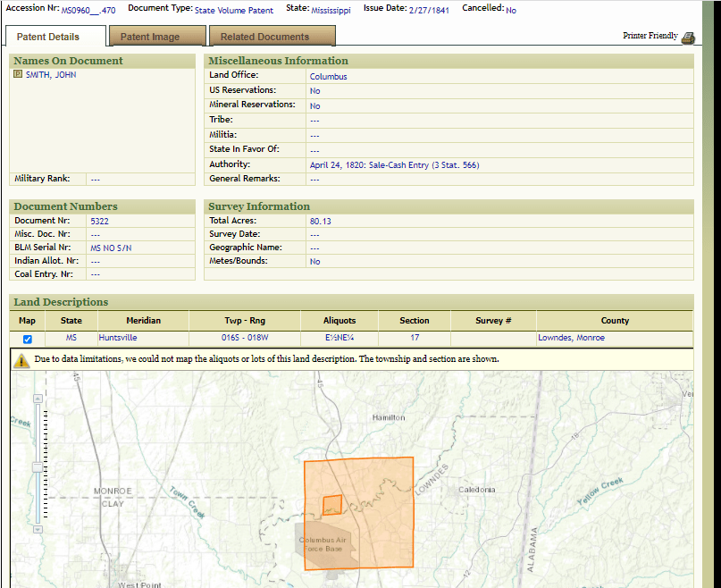Click the small orange section square on map
This screenshot has width=721, height=588.
[x=331, y=505]
